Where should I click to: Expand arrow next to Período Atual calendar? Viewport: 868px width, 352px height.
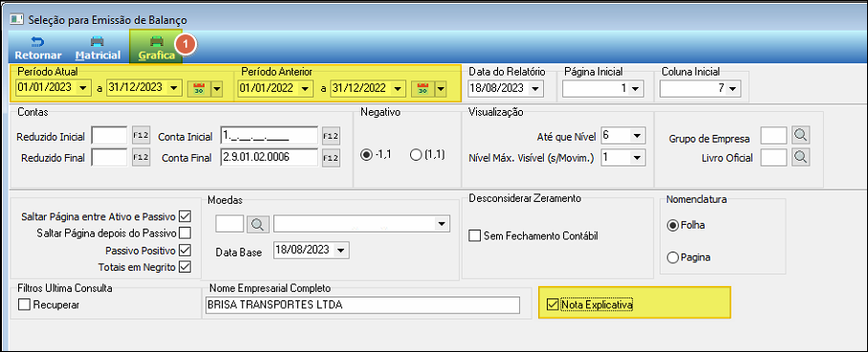click(x=217, y=88)
